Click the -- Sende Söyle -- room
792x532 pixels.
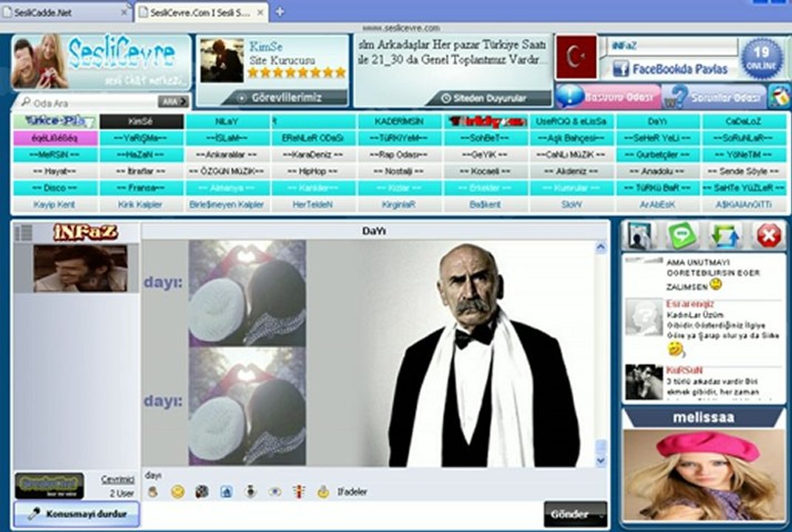[x=743, y=171]
